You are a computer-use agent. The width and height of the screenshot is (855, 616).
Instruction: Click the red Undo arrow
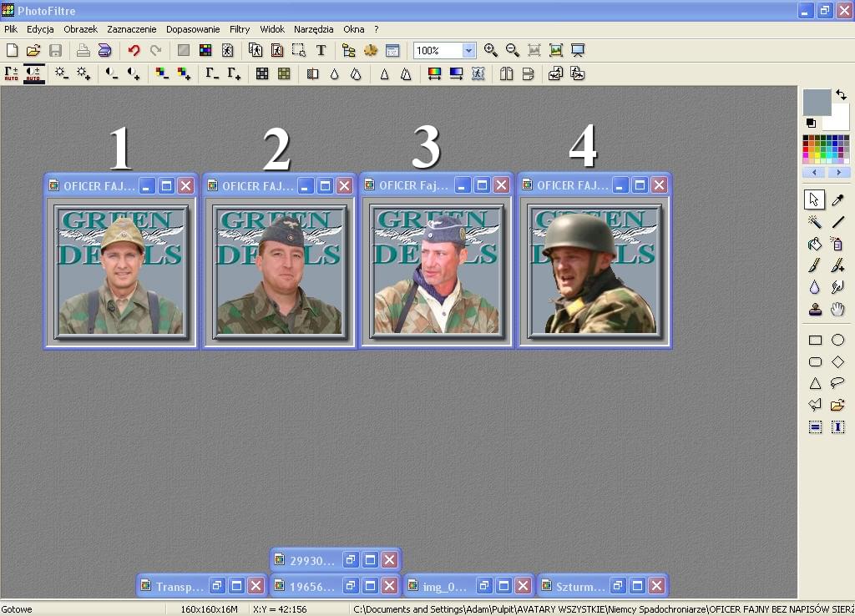coord(134,51)
